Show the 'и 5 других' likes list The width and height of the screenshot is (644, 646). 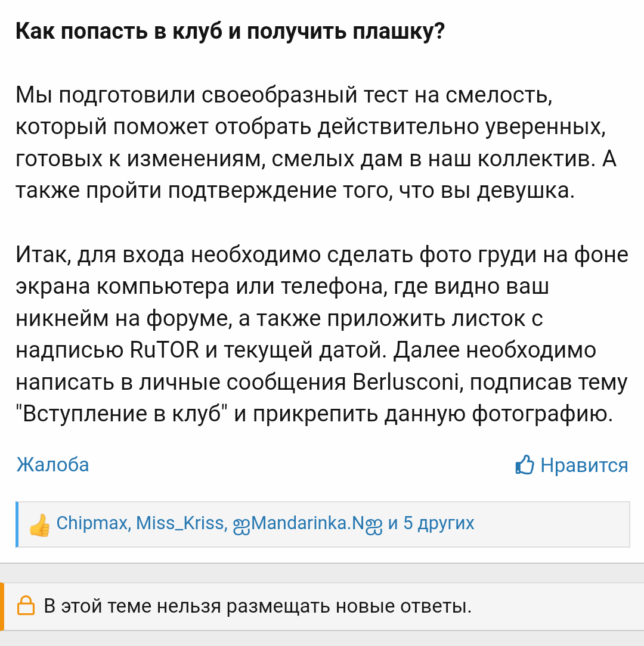click(x=431, y=523)
